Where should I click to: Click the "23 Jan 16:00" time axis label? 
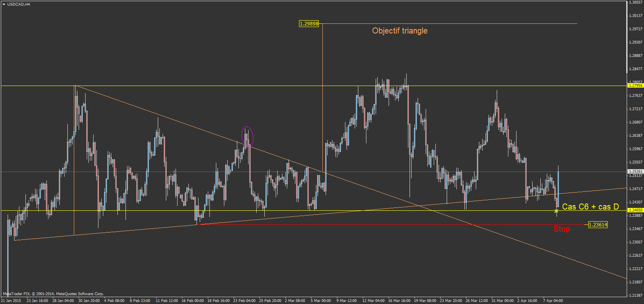(x=37, y=301)
